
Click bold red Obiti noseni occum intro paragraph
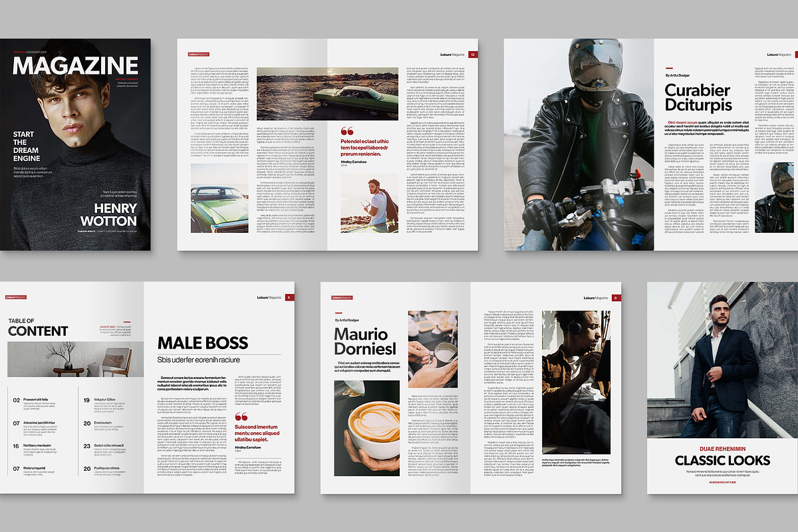(x=706, y=128)
